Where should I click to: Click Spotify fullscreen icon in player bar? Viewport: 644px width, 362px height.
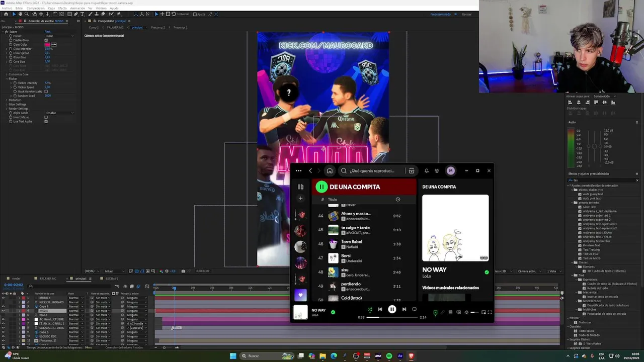[x=490, y=312]
